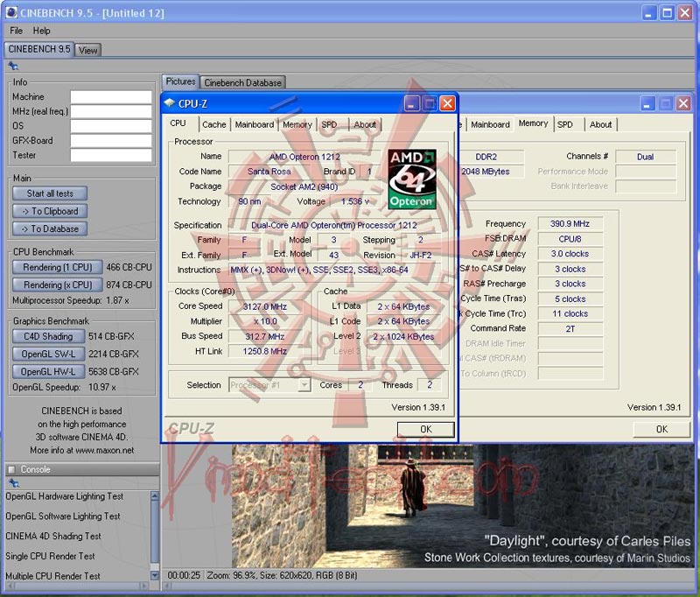The image size is (700, 597).
Task: Click the Command Rate value 2T
Action: point(570,328)
